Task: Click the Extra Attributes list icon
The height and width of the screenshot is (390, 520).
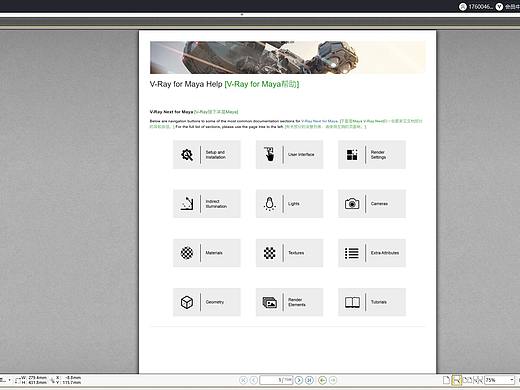Action: click(352, 253)
